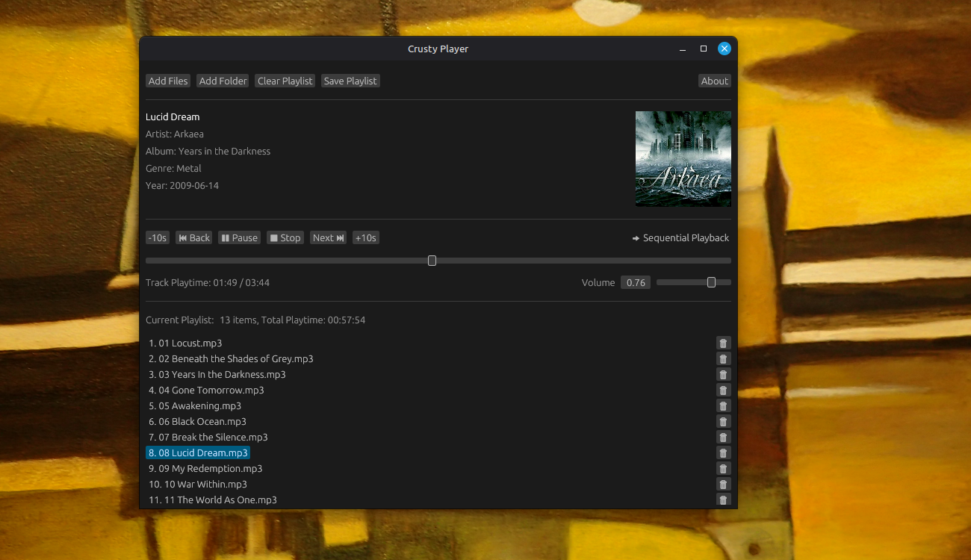This screenshot has width=971, height=560.
Task: Click the track progress seek bar handle
Action: pos(432,261)
